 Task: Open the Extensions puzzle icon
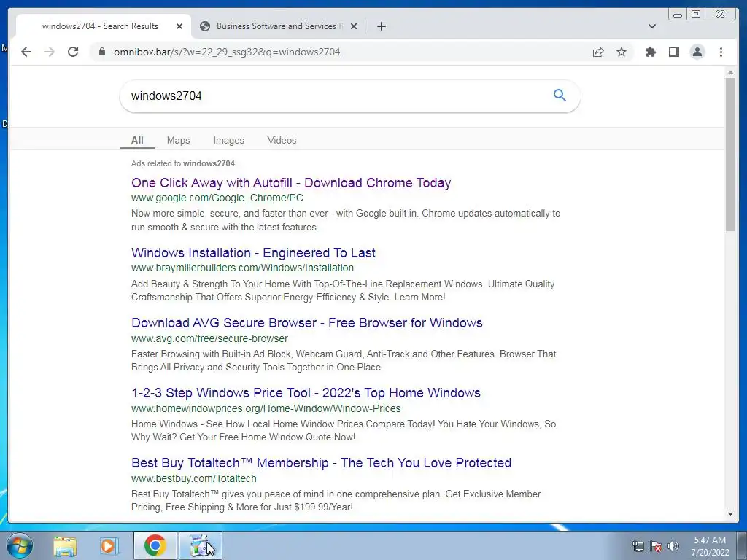[x=650, y=52]
